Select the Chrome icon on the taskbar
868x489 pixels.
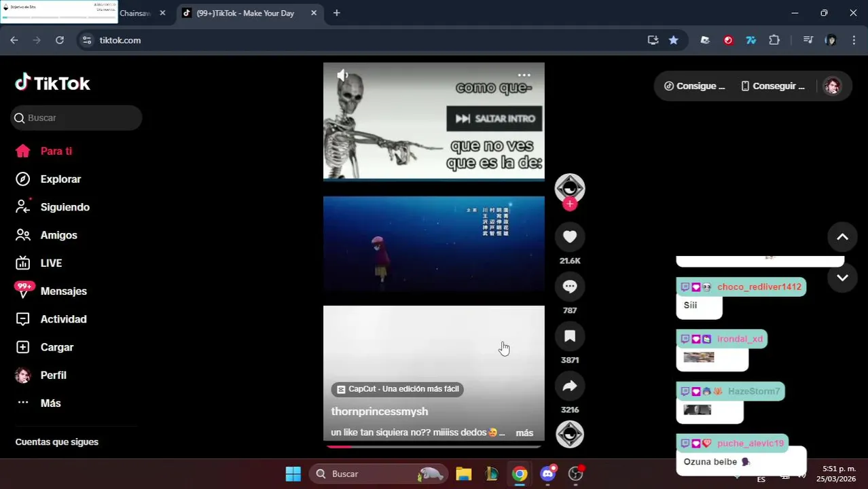[520, 474]
